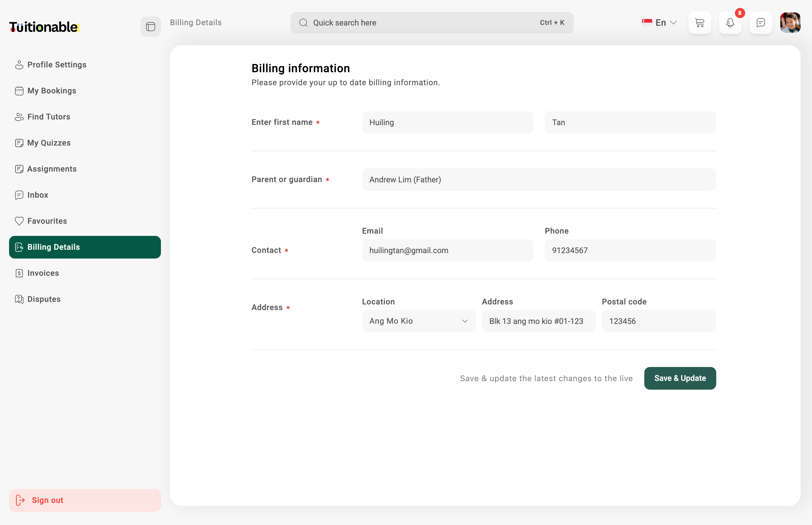Viewport: 812px width, 525px height.
Task: Select the Favourites heart icon
Action: [x=19, y=221]
